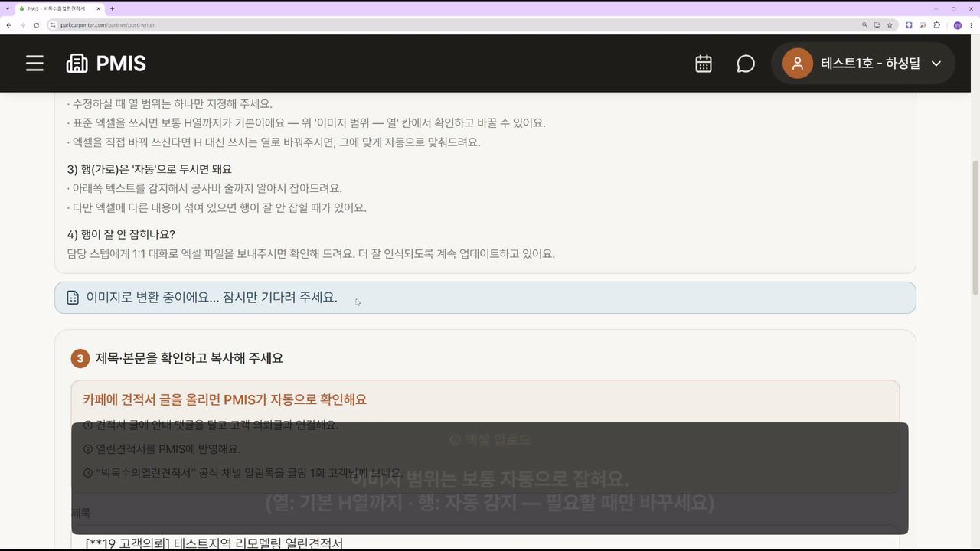980x551 pixels.
Task: Click the site info icon in address bar
Action: 53,25
